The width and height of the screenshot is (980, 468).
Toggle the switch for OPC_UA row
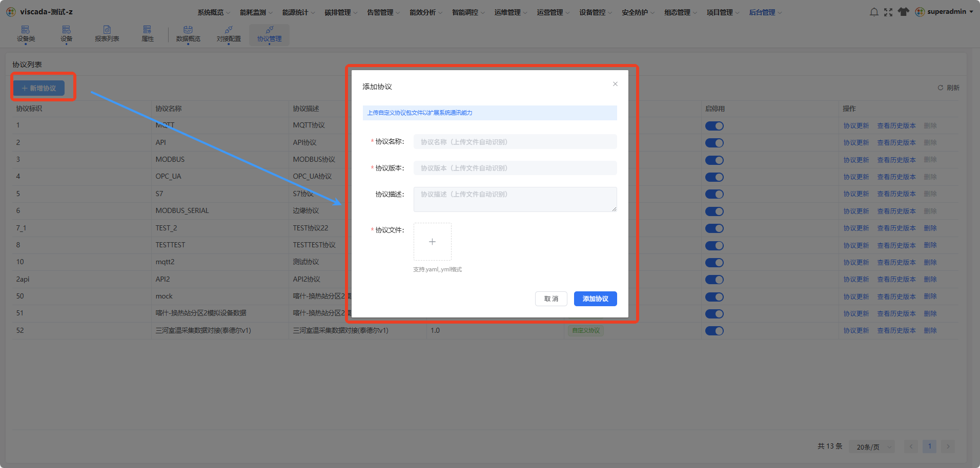tap(714, 177)
